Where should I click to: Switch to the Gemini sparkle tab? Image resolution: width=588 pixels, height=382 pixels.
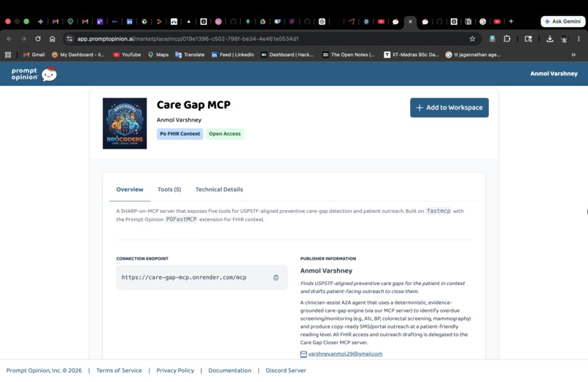tap(41, 21)
